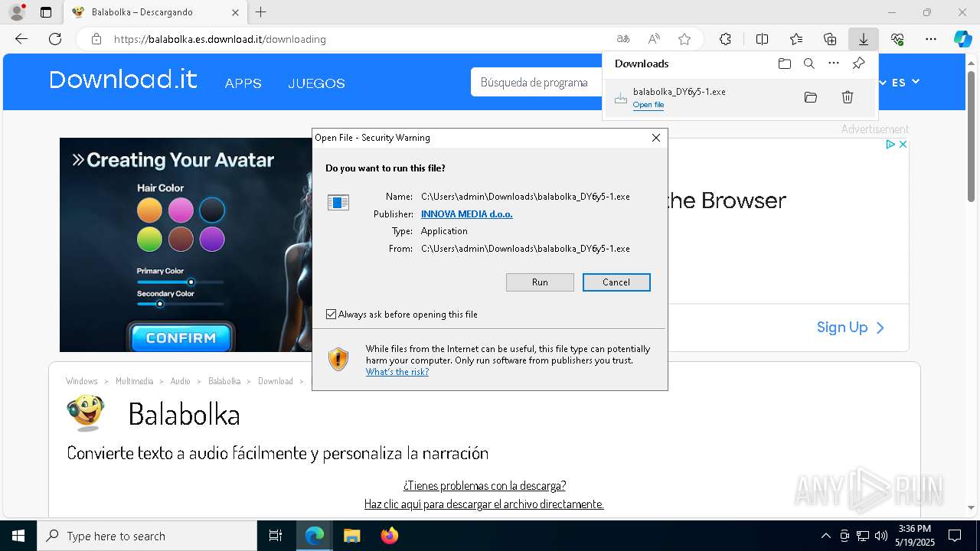Image resolution: width=980 pixels, height=551 pixels.
Task: Click the program search field
Action: (x=536, y=82)
